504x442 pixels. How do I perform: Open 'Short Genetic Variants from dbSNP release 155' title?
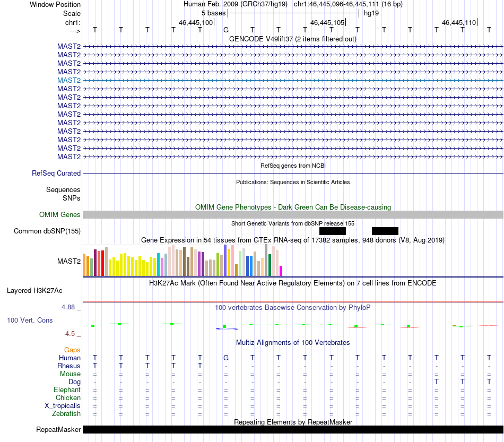pyautogui.click(x=293, y=223)
